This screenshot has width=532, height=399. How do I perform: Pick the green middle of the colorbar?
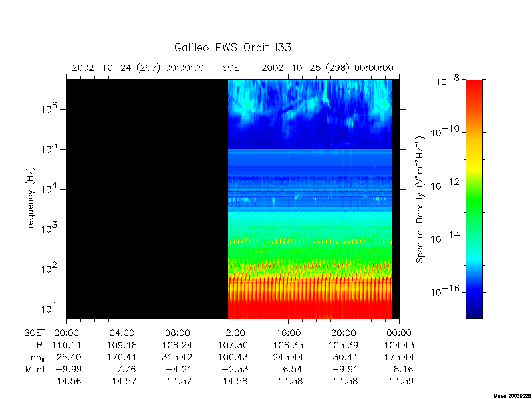[x=474, y=203]
